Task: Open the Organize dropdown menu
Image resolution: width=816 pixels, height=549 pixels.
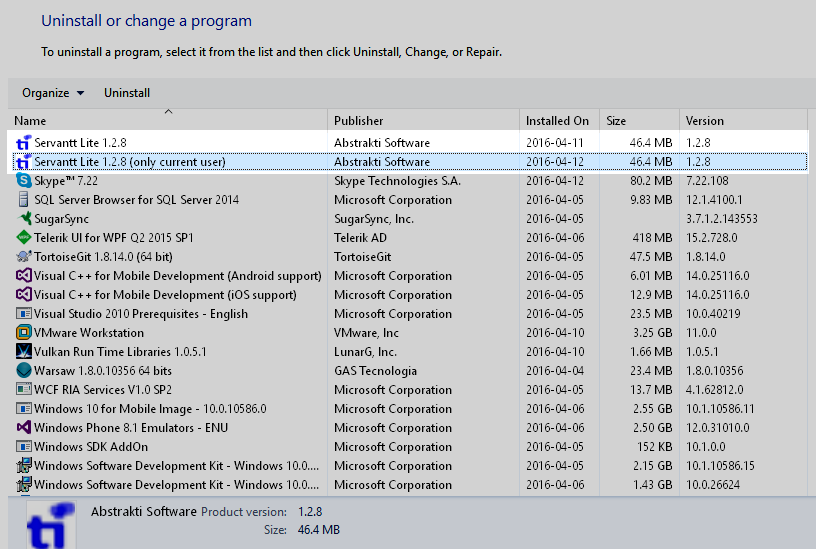Action: (x=53, y=93)
